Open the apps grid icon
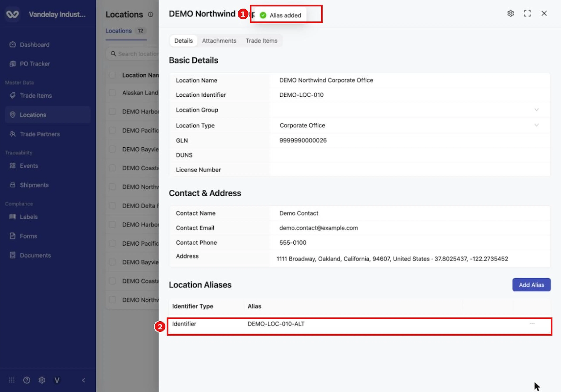 click(12, 380)
